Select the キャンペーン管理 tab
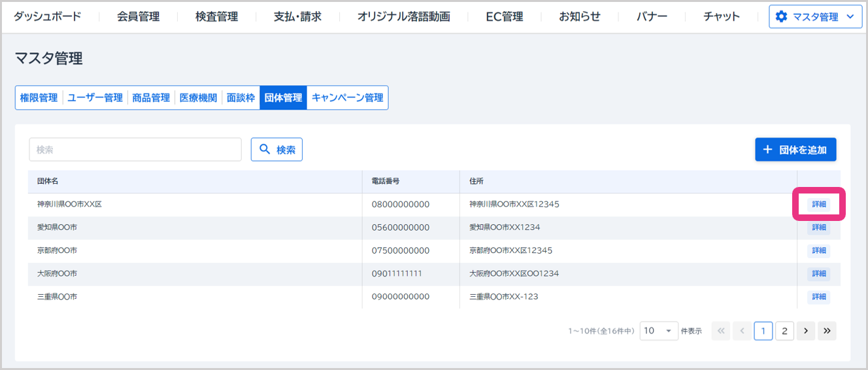 tap(347, 98)
